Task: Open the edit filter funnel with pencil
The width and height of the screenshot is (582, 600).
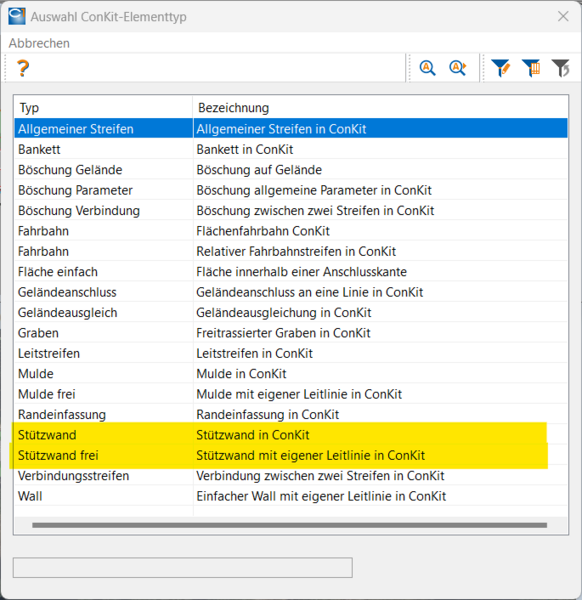Action: pos(500,68)
